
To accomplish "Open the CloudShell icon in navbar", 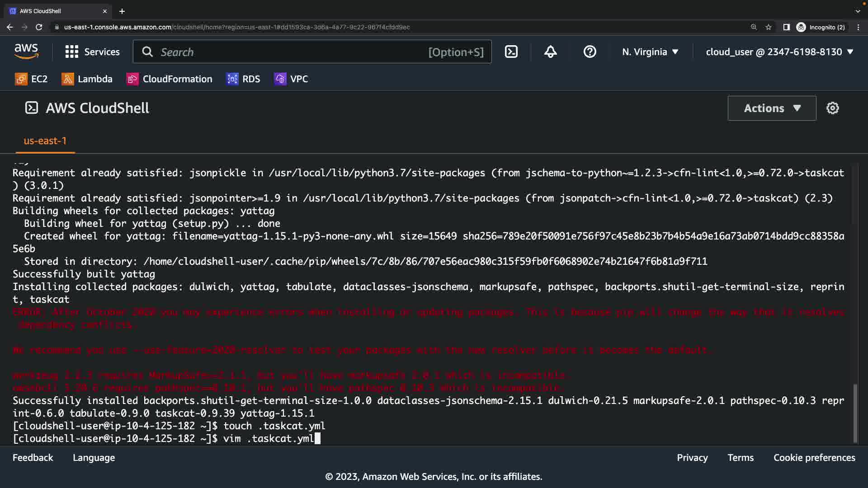I will pos(511,52).
